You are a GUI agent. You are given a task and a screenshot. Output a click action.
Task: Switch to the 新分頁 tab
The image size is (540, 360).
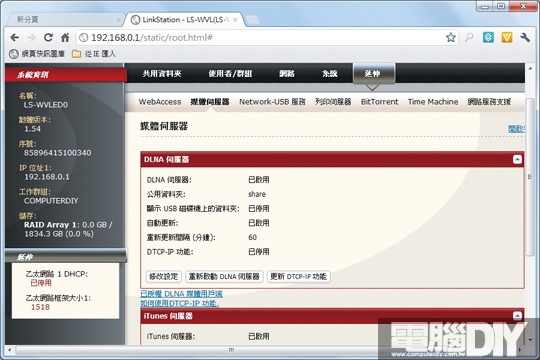click(x=64, y=20)
